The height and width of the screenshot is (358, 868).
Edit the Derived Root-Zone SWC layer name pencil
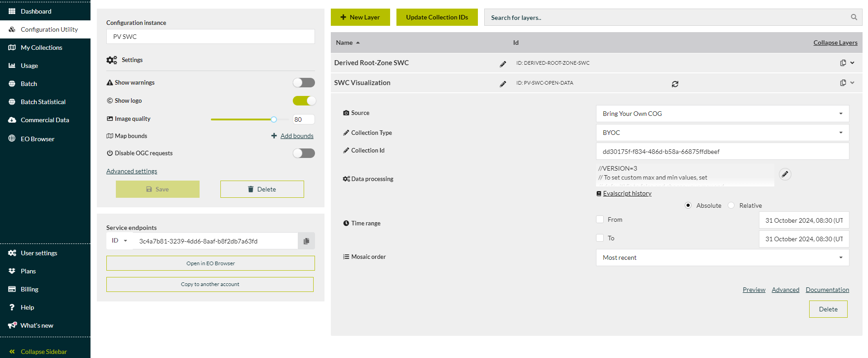coord(503,64)
